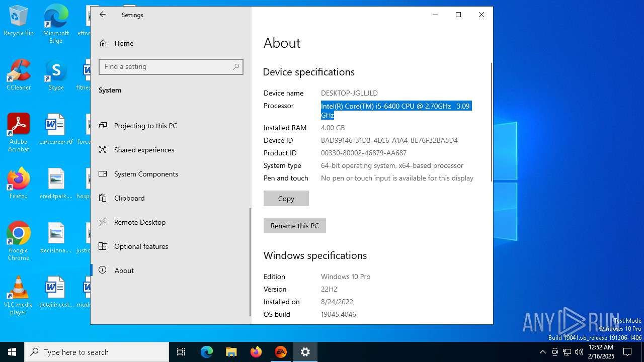644x362 pixels.
Task: Open the Windows Start menu
Action: 12,352
